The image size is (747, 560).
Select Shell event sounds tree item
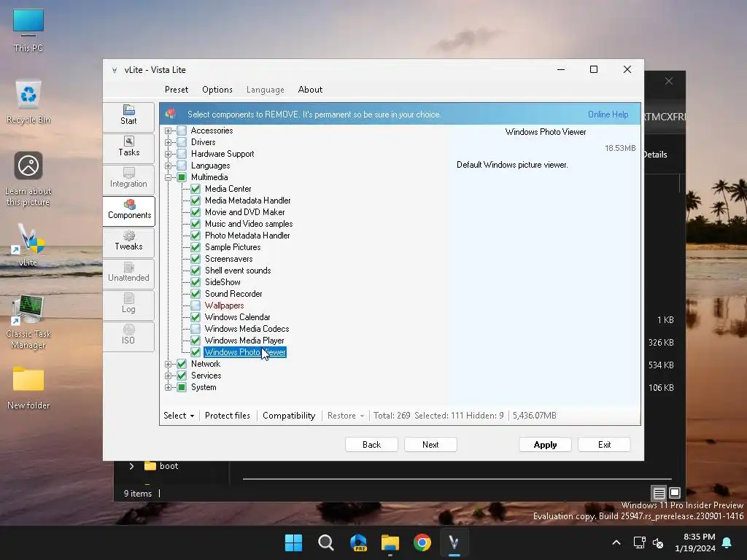coord(238,271)
